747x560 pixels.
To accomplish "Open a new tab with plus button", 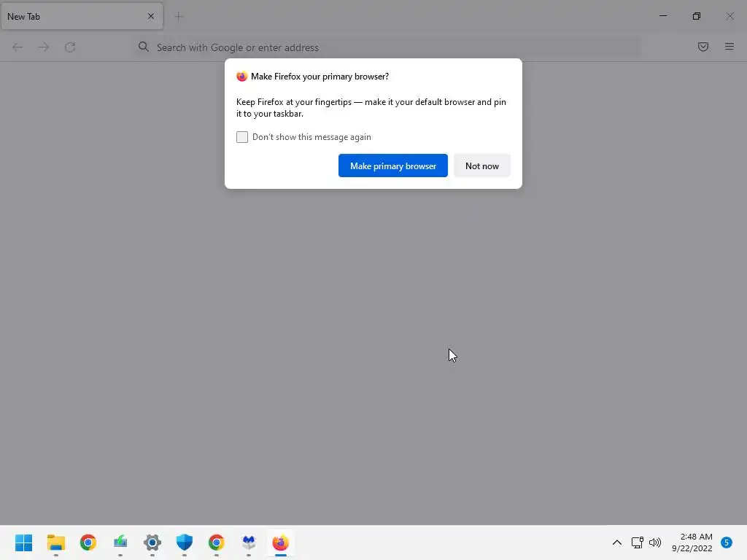I will click(179, 17).
